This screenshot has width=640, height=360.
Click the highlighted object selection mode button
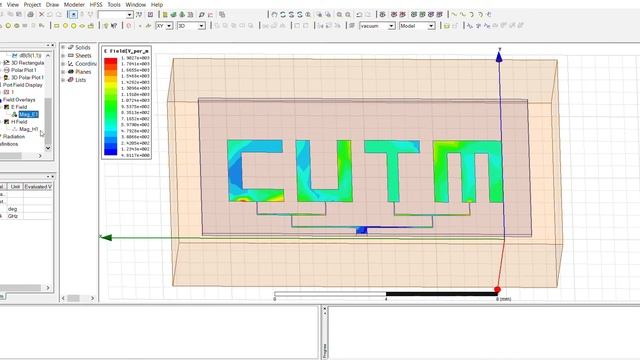pyautogui.click(x=73, y=14)
